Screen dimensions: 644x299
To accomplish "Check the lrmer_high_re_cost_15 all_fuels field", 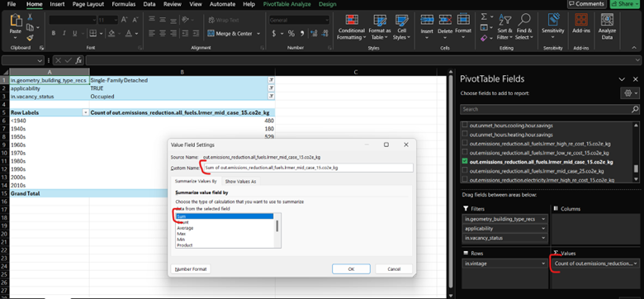I will [465, 144].
